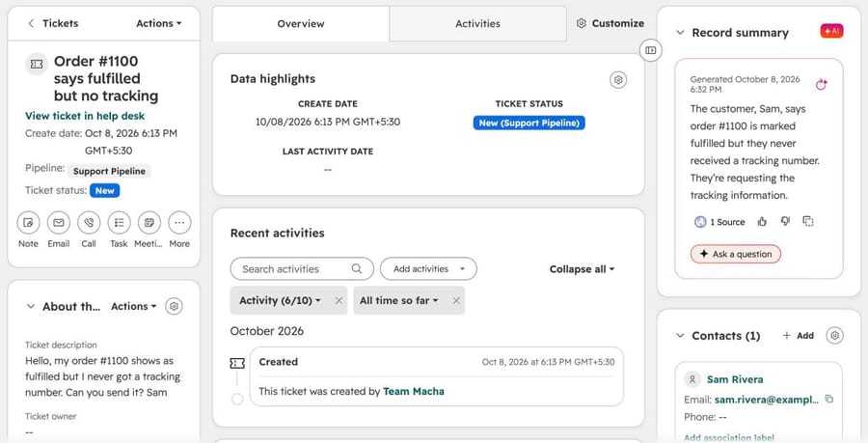Regenerate the record summary
Viewport: 868px width, 443px height.
coord(822,84)
